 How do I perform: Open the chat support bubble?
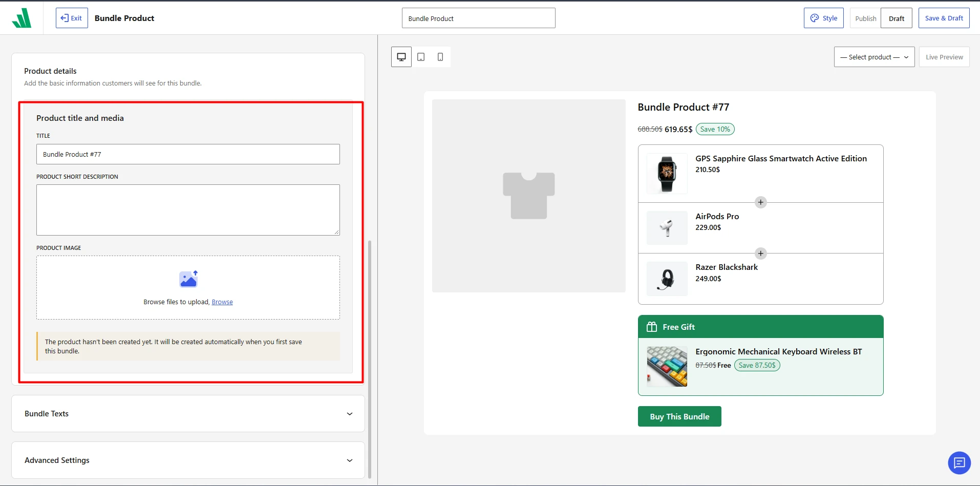click(959, 463)
